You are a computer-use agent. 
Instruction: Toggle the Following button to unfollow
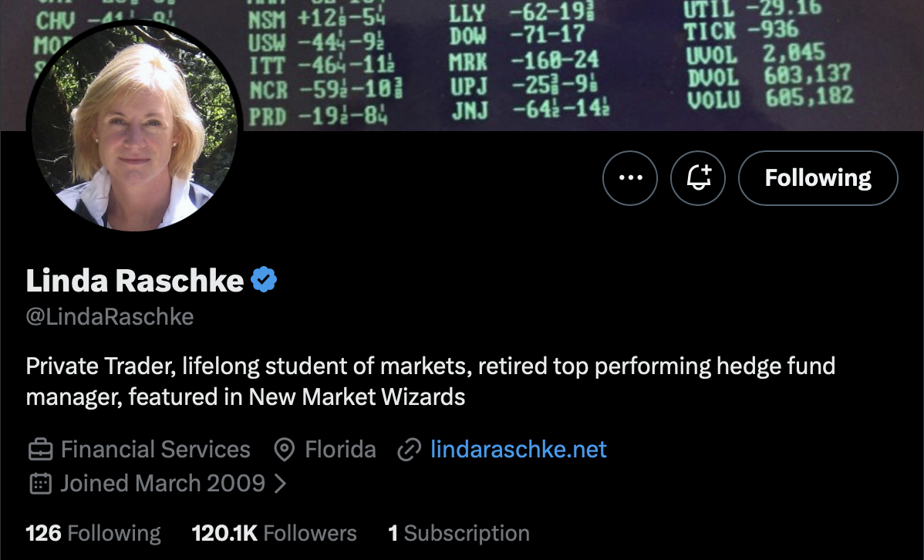pos(818,178)
